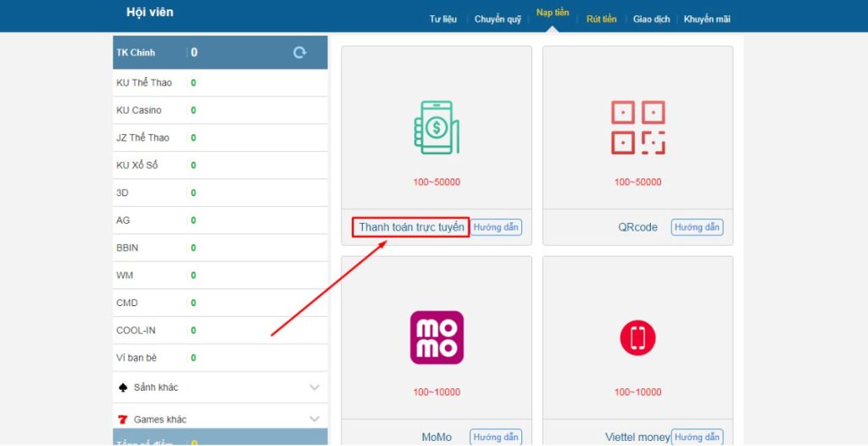Open Hướng dẫn for MoMo

(x=496, y=438)
